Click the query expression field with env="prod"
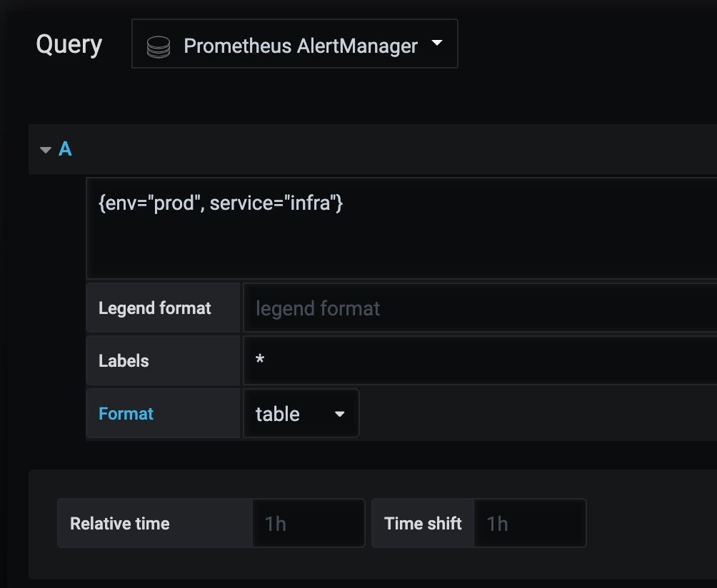 click(x=401, y=228)
